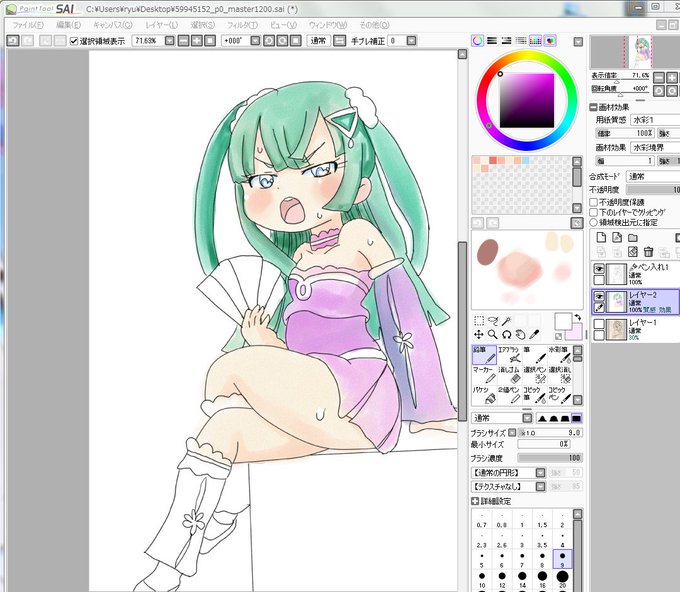
Task: Select the 筆 brush tool
Action: click(534, 355)
